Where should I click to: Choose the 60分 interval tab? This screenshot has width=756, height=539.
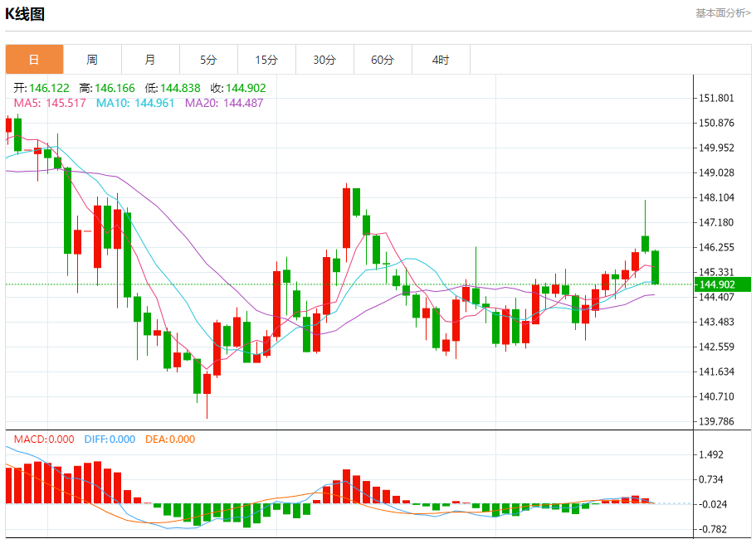pos(383,60)
